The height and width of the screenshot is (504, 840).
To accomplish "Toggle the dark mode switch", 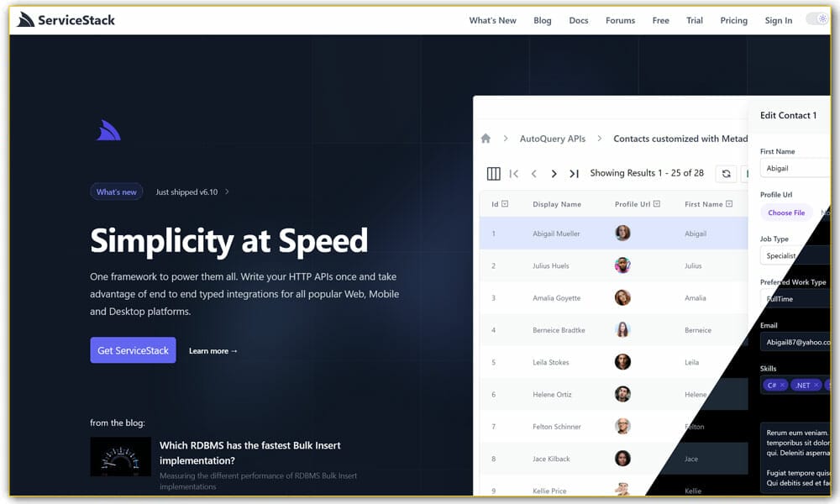I will point(816,19).
